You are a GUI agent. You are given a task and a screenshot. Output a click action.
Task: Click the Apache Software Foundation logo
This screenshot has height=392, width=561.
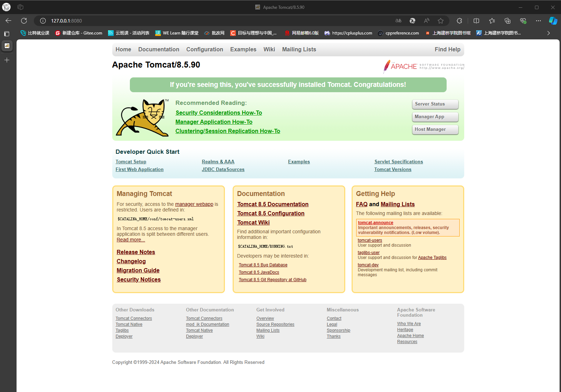pos(424,66)
